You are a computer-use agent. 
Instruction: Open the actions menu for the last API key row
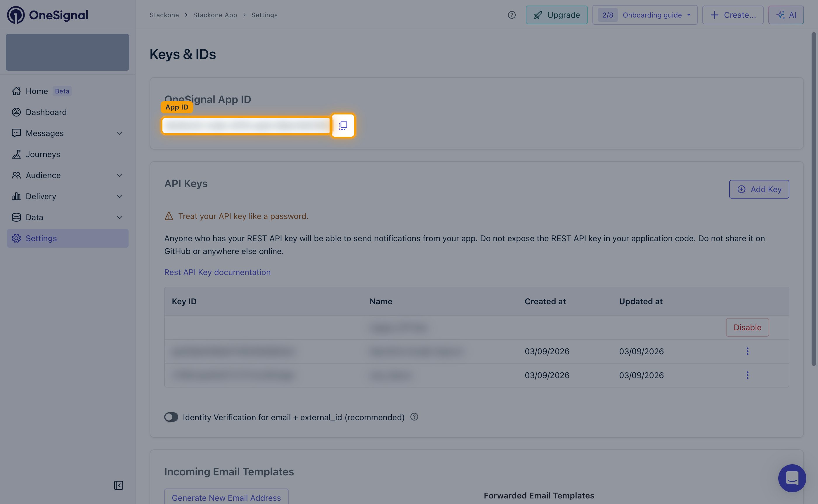(747, 375)
